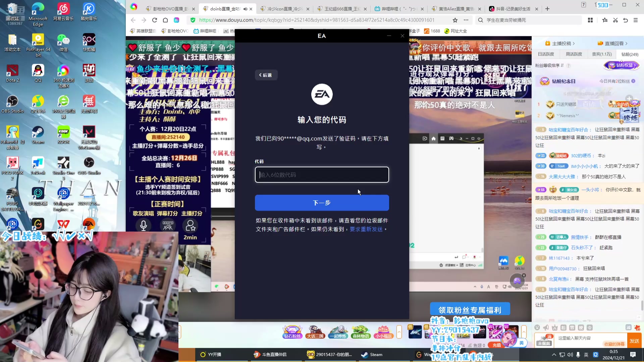This screenshot has width=644, height=362.
Task: Open the Steam desktop shortcut
Action: coord(38,135)
